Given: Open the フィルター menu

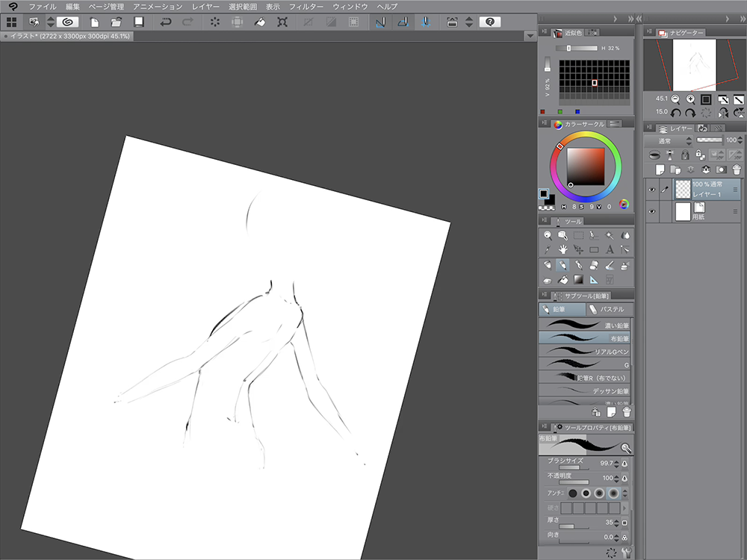Looking at the screenshot, I should click(x=306, y=7).
